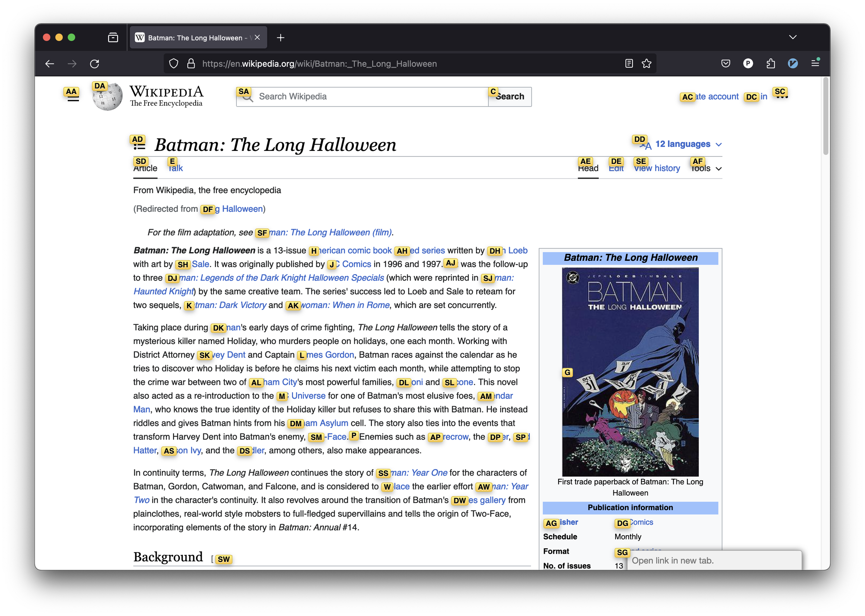Select the Batman: The Long Halloween browser tab
This screenshot has width=865, height=616.
[x=199, y=37]
